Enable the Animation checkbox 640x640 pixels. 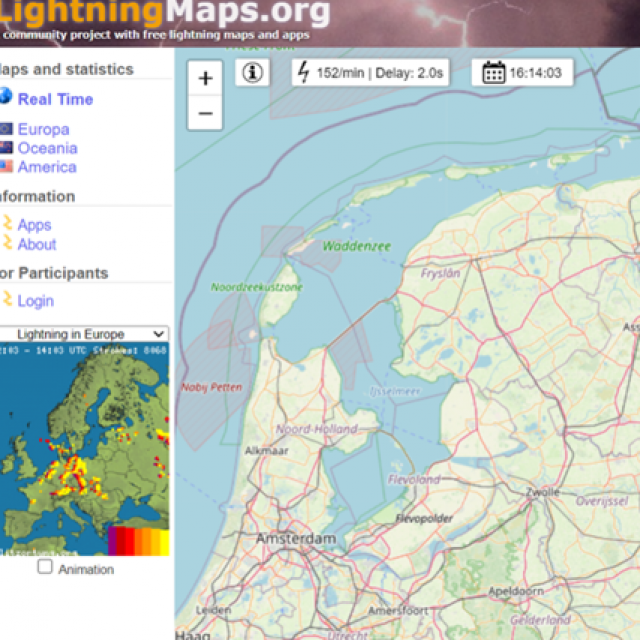[45, 567]
